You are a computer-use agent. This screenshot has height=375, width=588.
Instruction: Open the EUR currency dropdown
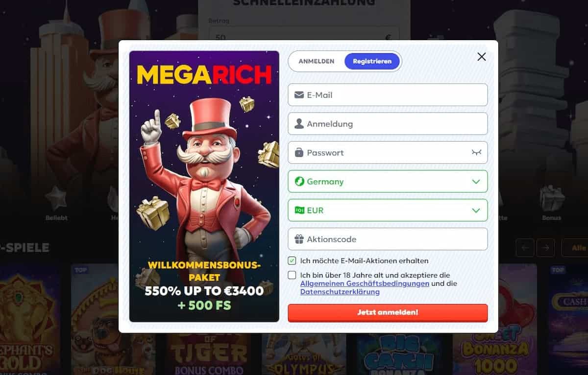[388, 211]
